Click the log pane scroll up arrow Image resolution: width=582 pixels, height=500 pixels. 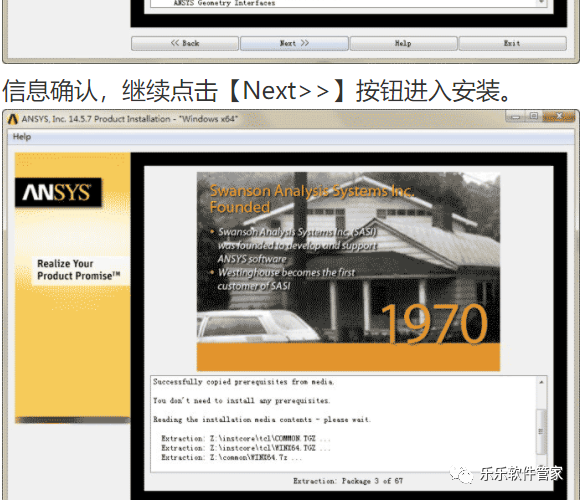tap(541, 382)
